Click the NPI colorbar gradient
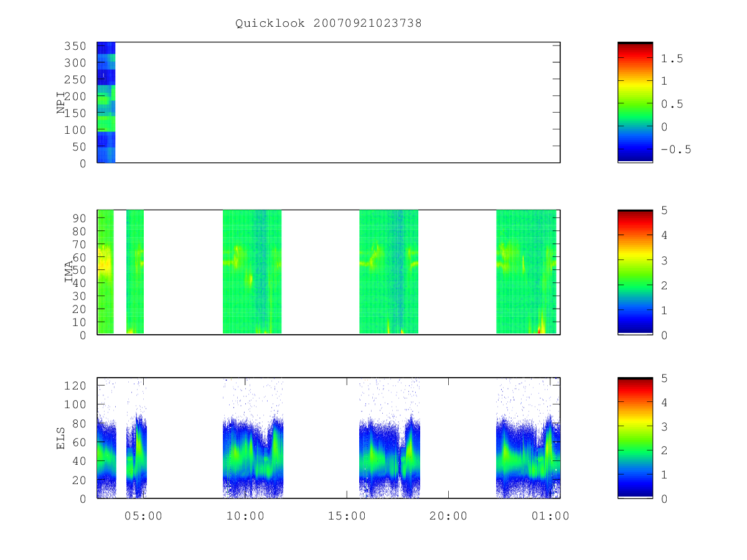747x560 pixels. 635,102
